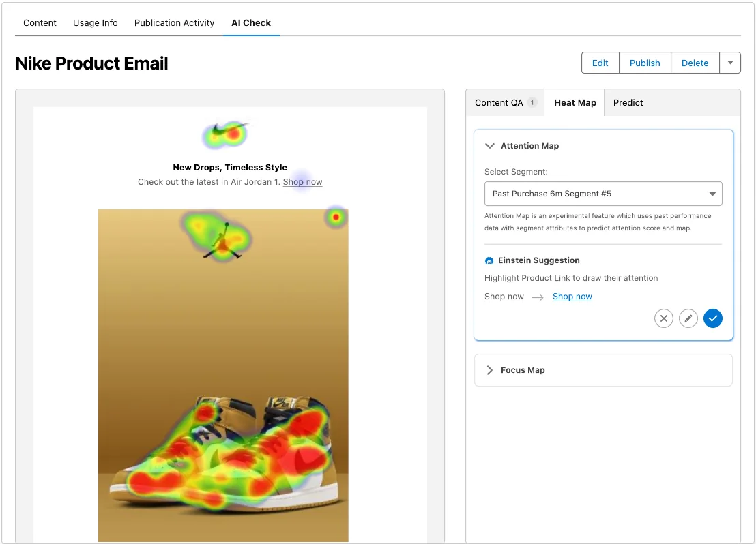Open the more actions dropdown next to Delete
This screenshot has width=756, height=544.
tap(730, 63)
